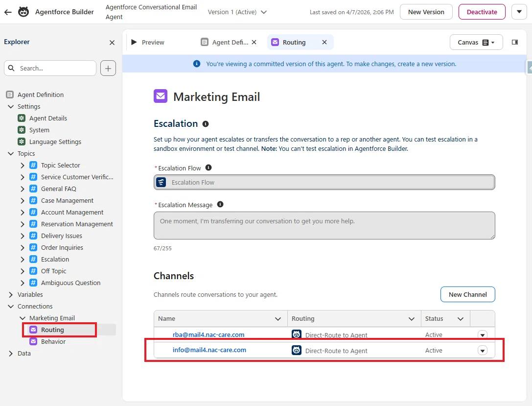Click the Preview play icon
The image size is (532, 406).
(134, 42)
